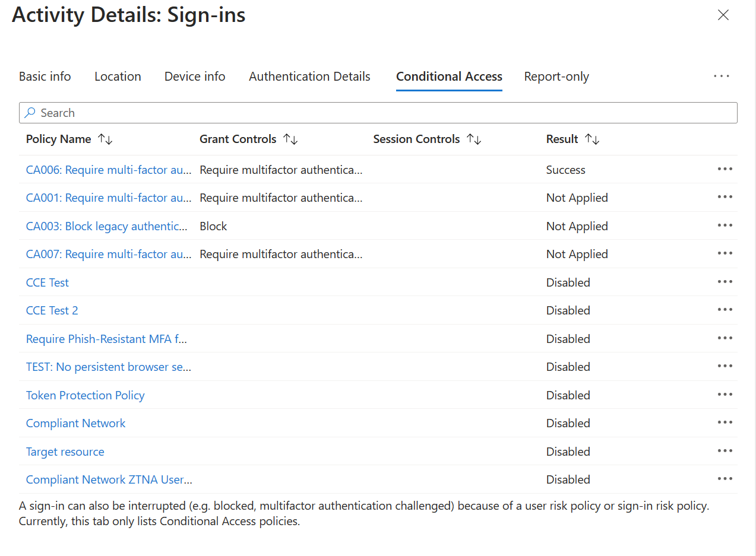Open ellipsis menu for CA003 Block legacy row

point(725,225)
